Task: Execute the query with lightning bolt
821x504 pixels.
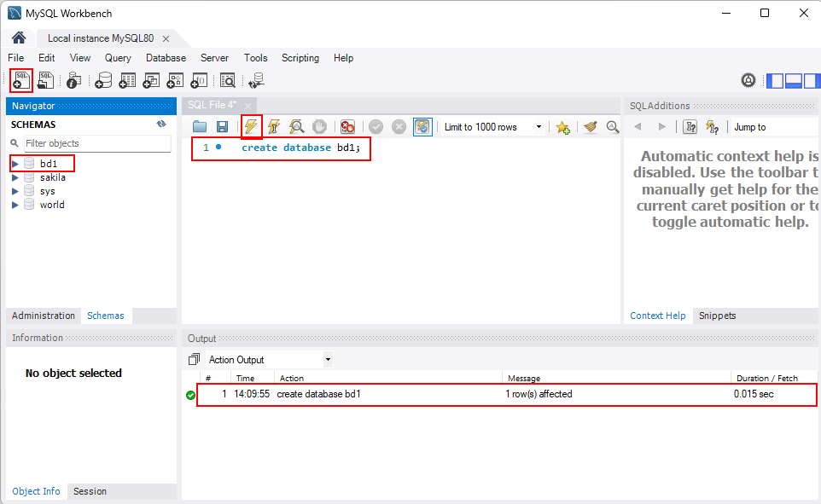Action: click(x=251, y=126)
